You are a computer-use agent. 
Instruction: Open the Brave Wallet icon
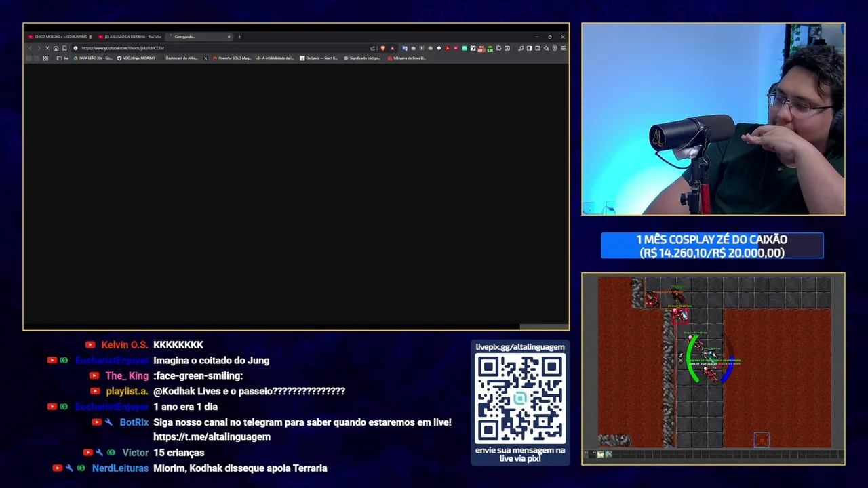click(x=538, y=48)
